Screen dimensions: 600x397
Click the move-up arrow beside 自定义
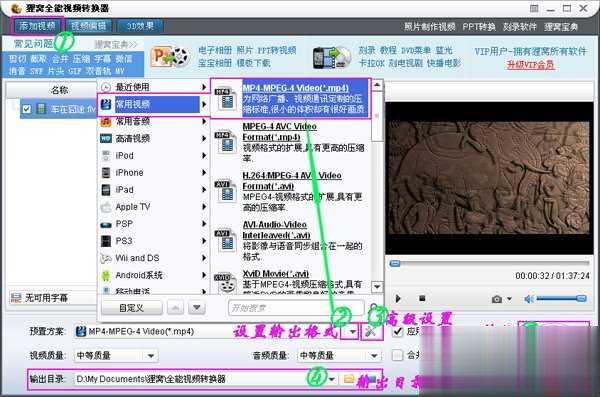[x=175, y=308]
